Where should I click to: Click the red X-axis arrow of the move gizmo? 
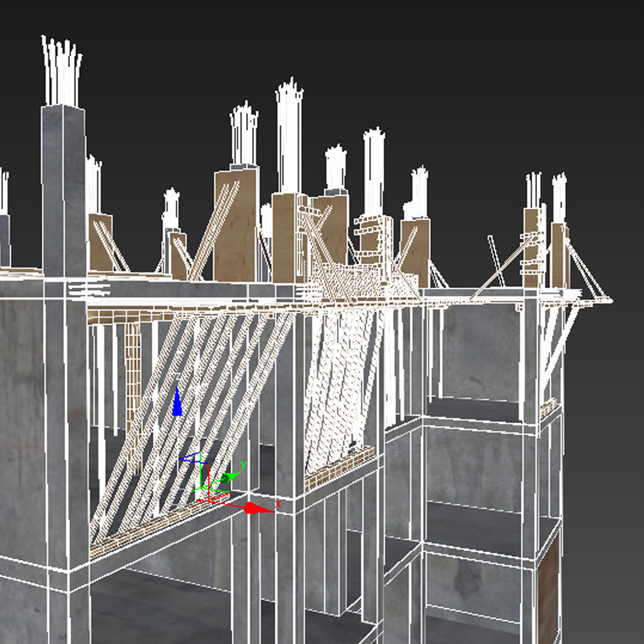(259, 509)
